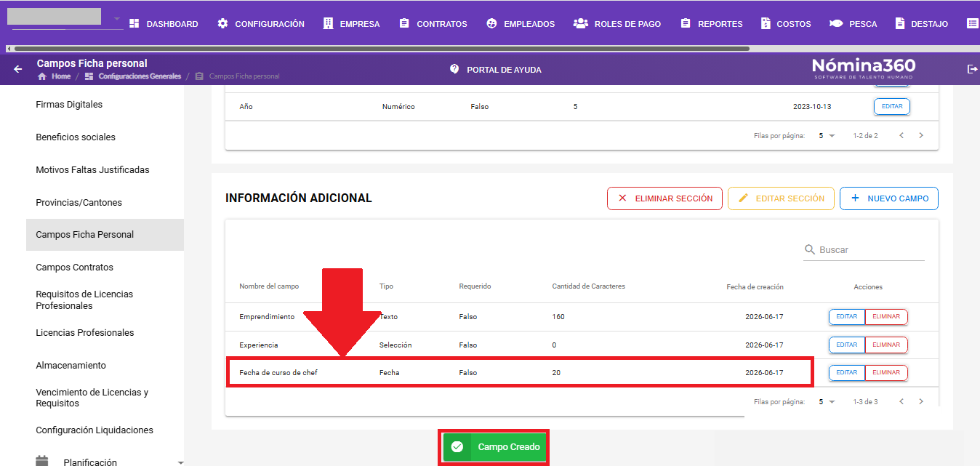This screenshot has width=980, height=466.
Task: Delete the Experiencia field
Action: pos(886,345)
